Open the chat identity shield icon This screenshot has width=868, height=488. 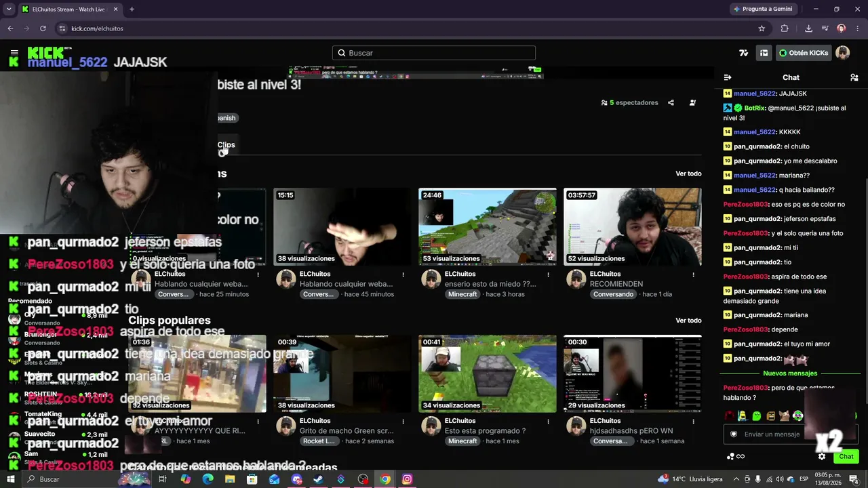pyautogui.click(x=733, y=434)
